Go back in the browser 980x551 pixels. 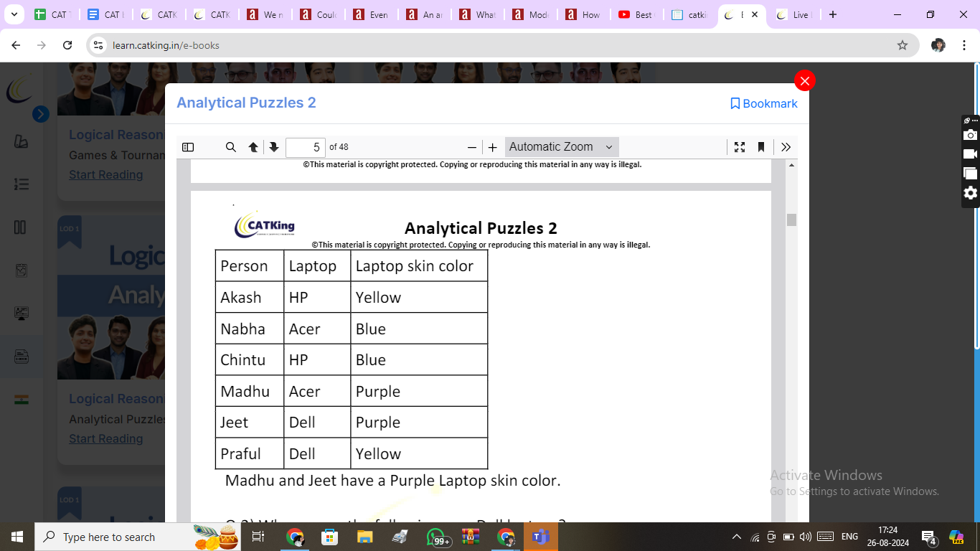(16, 45)
